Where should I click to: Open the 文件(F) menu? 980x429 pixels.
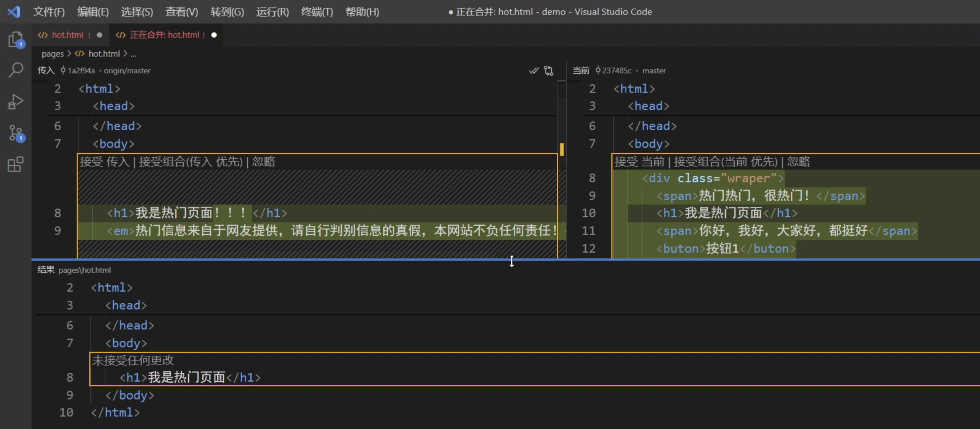49,11
